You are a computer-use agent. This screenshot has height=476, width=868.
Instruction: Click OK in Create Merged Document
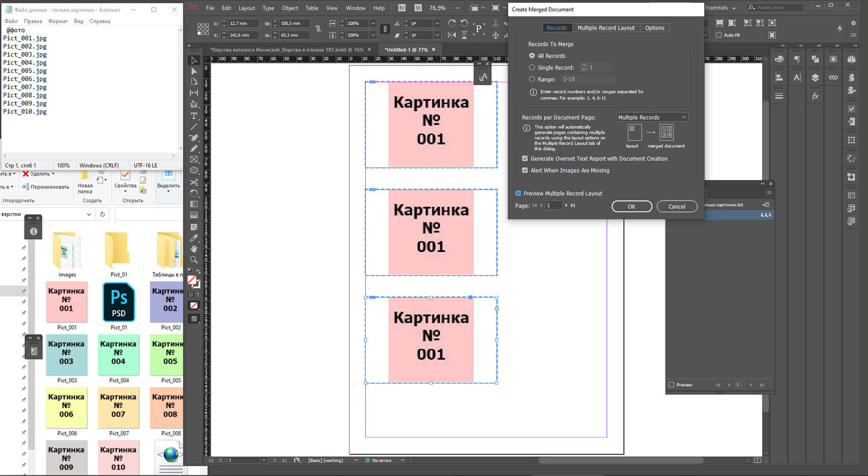pyautogui.click(x=632, y=206)
